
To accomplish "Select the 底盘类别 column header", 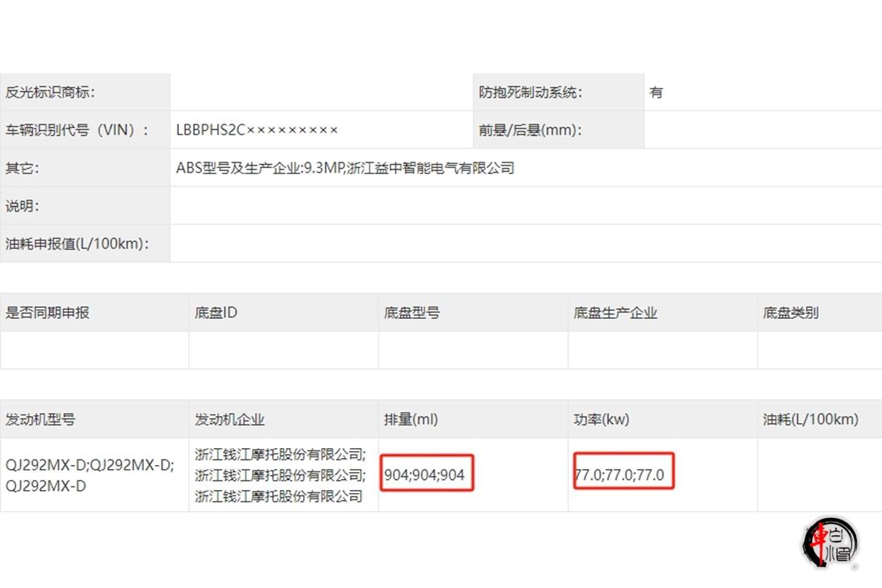I will [820, 313].
